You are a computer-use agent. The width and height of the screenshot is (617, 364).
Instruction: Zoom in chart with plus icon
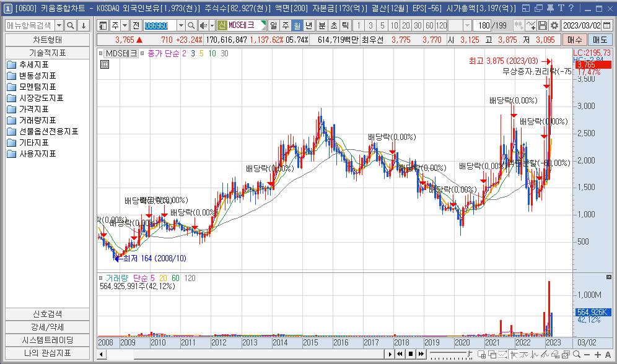pyautogui.click(x=597, y=355)
